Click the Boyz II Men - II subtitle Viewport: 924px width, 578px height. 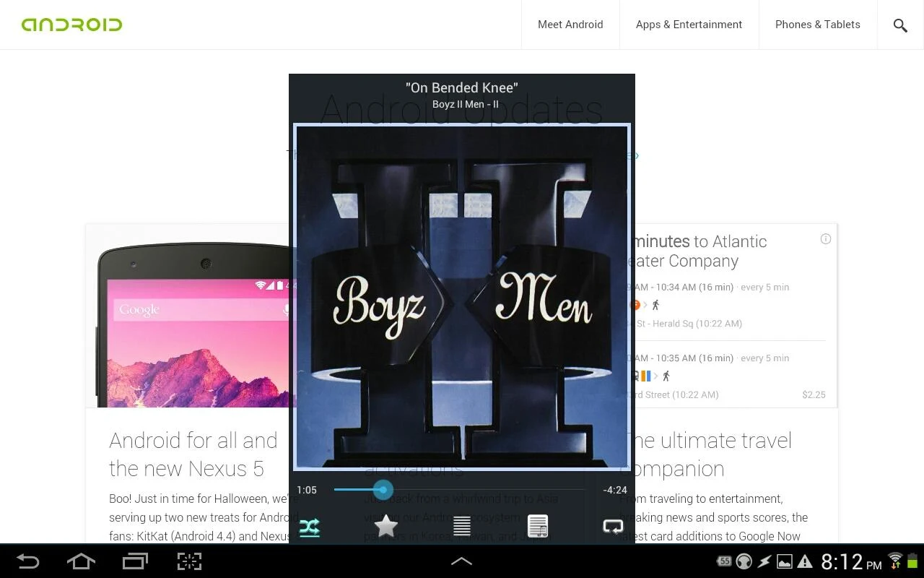[466, 105]
